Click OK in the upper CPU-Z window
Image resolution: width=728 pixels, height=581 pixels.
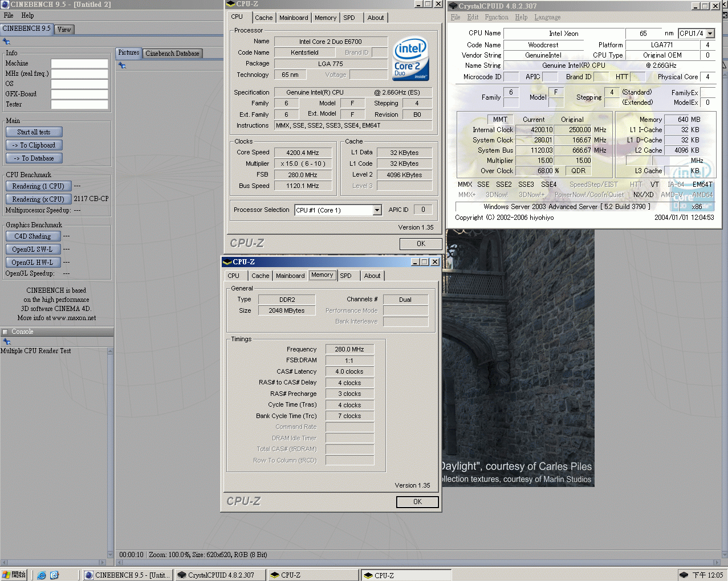[x=421, y=244]
